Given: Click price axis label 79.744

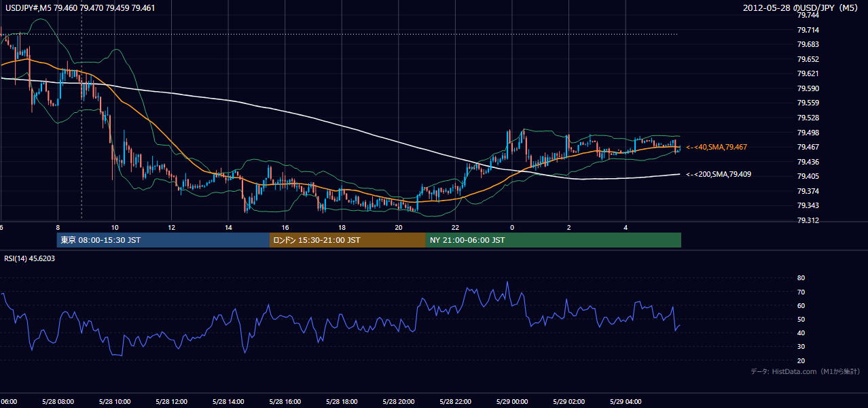Looking at the screenshot, I should point(807,15).
